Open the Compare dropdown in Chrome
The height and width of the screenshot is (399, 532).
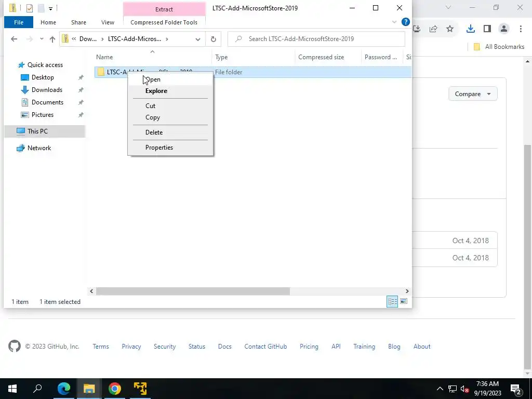[x=473, y=94]
